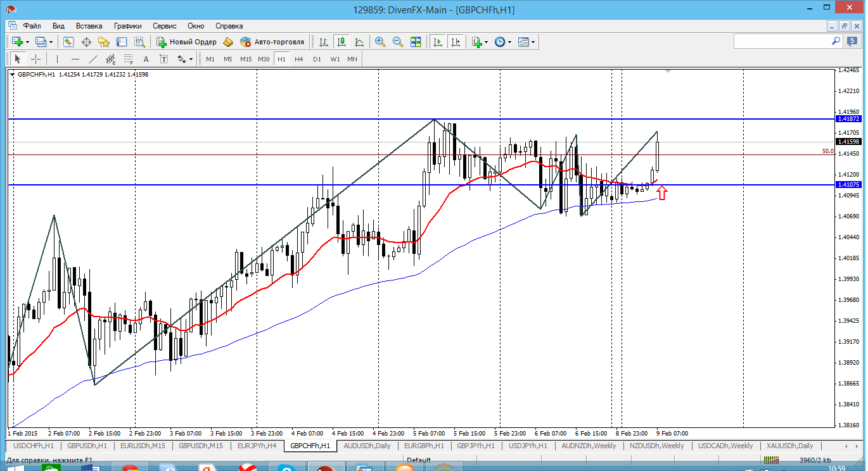This screenshot has height=471, width=868.
Task: Switch chart to line chart type
Action: 359,42
